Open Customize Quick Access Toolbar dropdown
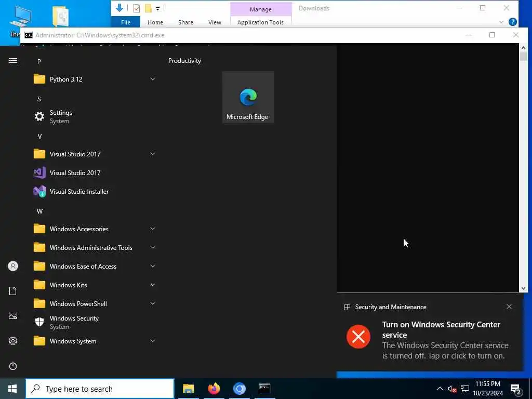This screenshot has width=532, height=399. (158, 9)
